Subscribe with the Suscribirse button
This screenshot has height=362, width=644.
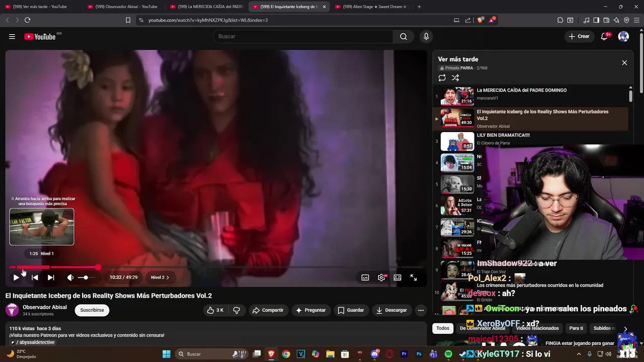click(x=92, y=310)
